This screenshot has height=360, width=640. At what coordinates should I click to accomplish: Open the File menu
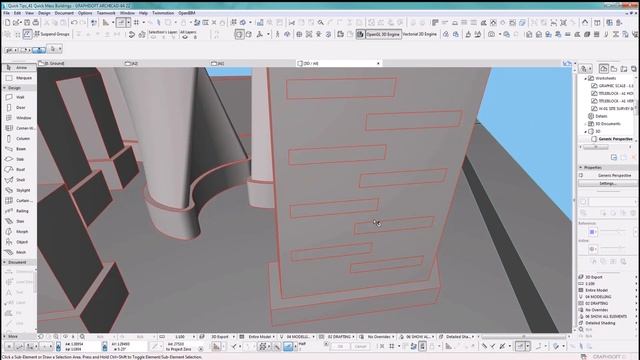[6, 13]
